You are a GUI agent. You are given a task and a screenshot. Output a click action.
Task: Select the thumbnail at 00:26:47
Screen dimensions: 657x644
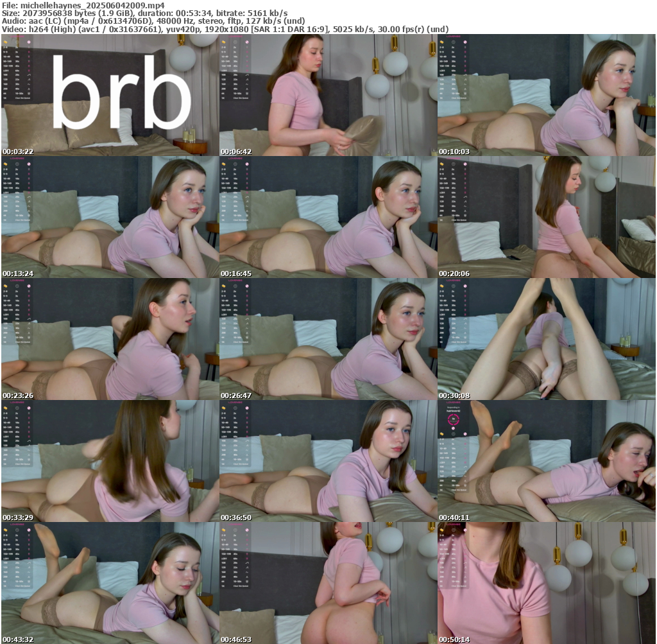(x=328, y=339)
